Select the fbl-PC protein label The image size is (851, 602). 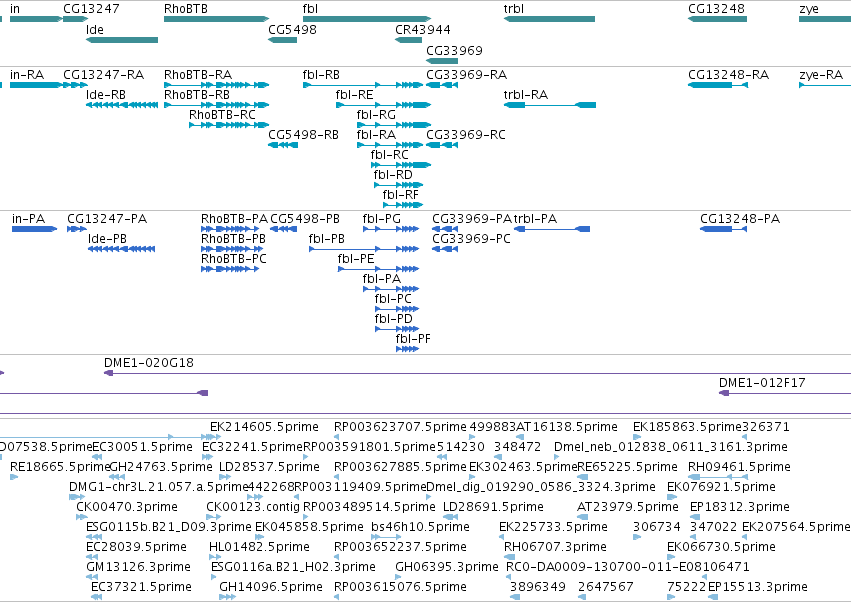[x=393, y=299]
